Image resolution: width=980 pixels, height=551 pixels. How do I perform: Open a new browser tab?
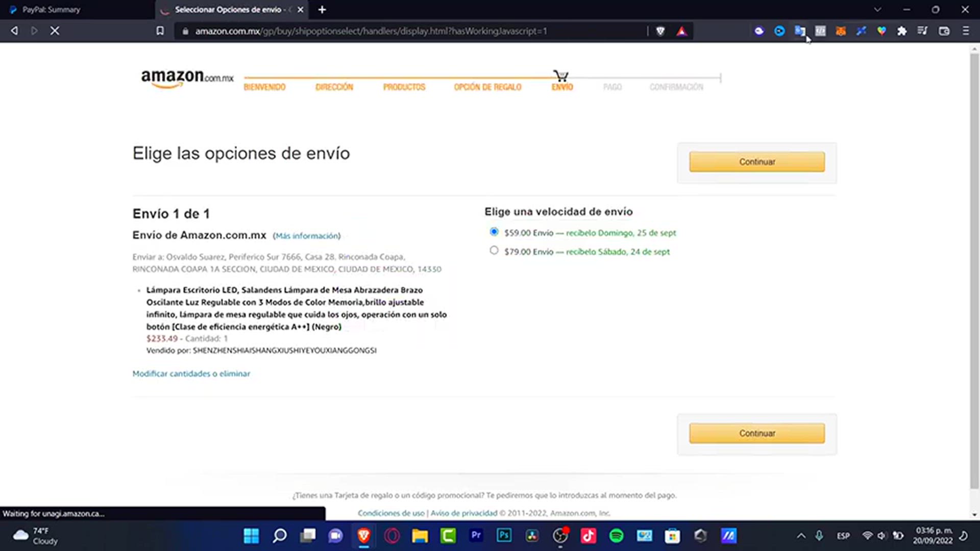pos(322,10)
